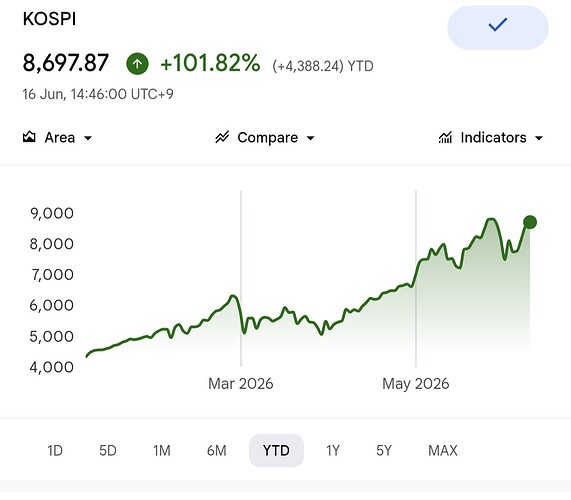Choose the 1M time range

tap(162, 450)
